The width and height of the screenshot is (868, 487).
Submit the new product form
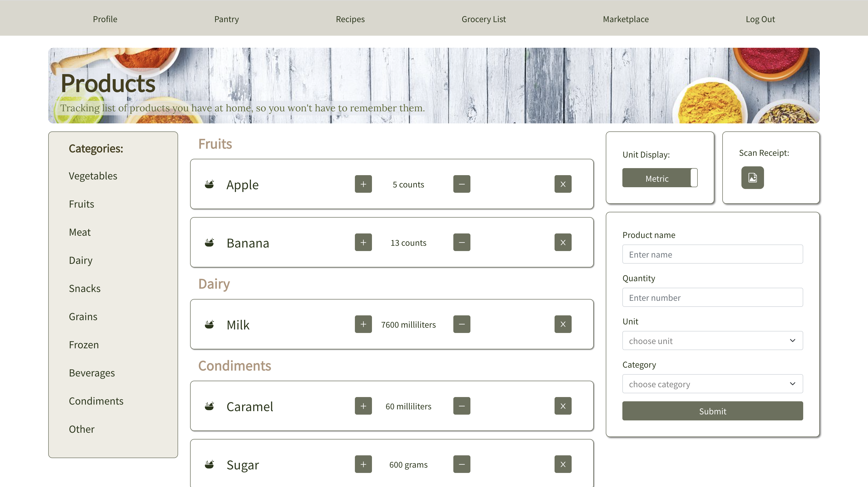tap(712, 411)
